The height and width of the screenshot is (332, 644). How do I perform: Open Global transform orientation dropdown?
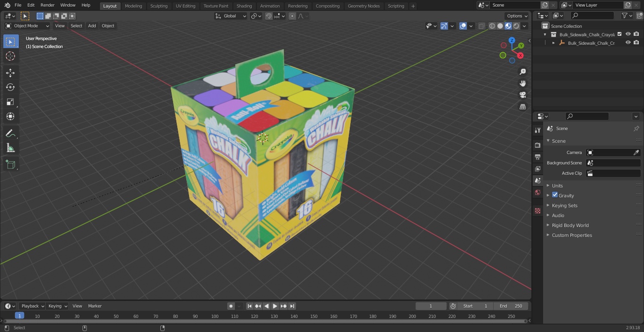click(x=231, y=16)
